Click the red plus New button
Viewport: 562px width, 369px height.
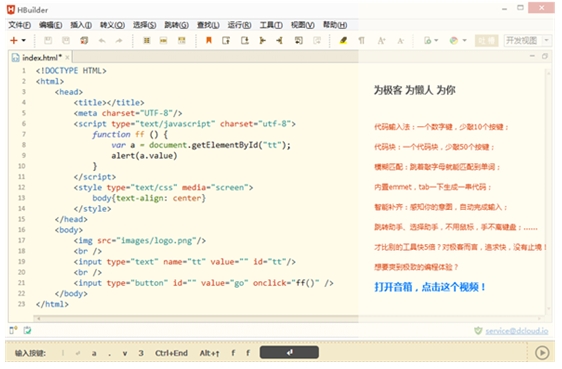[14, 40]
